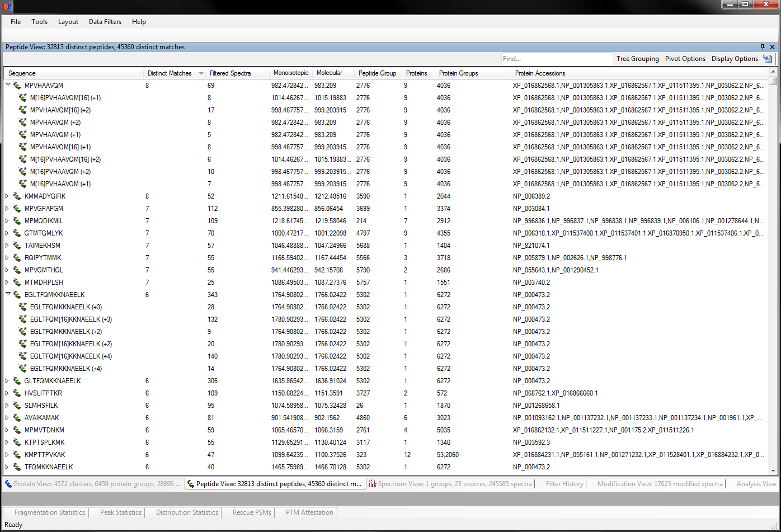Sort by the Protein Accessions column header
Screen dimensions: 781x532
click(x=640, y=73)
